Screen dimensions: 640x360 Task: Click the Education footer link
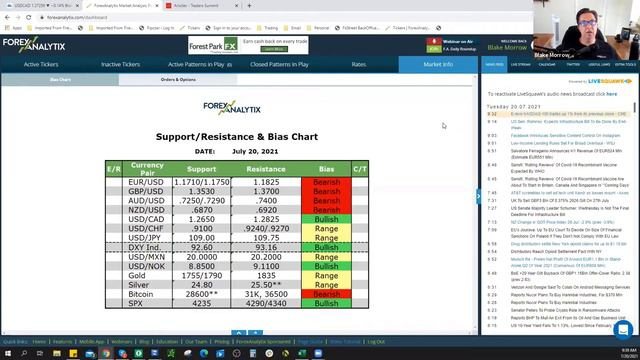(x=167, y=342)
